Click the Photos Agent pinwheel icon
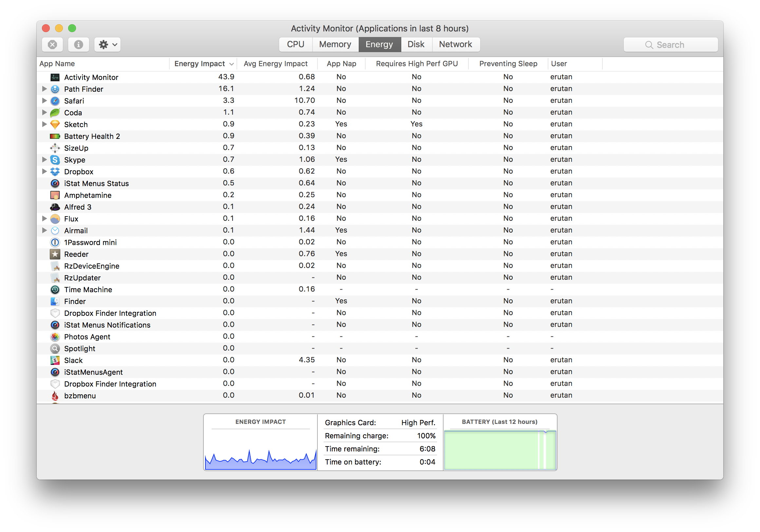Image resolution: width=760 pixels, height=532 pixels. 55,337
